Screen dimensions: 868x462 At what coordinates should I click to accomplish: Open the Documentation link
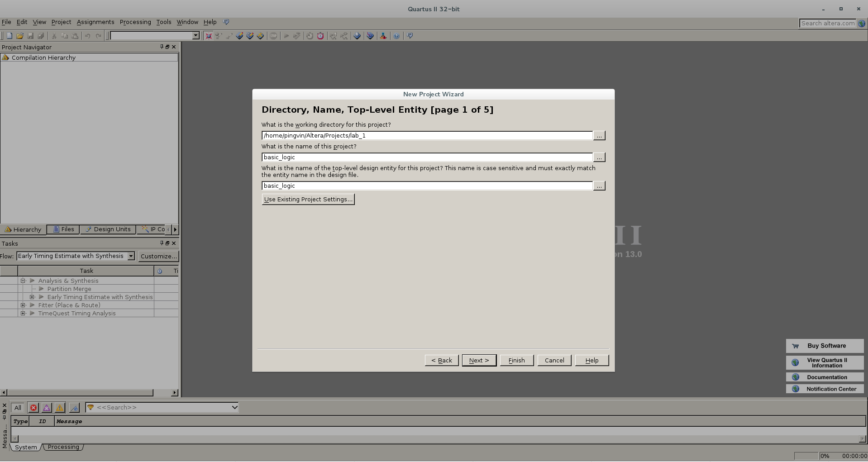pos(825,377)
